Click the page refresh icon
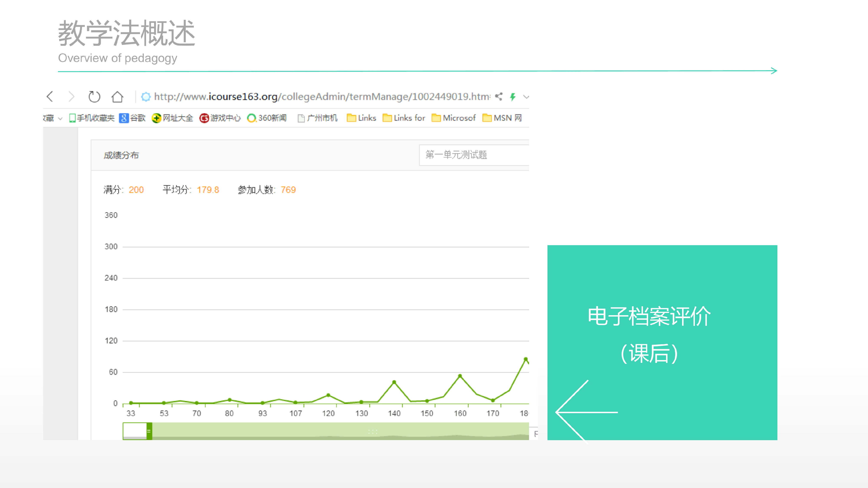 (94, 97)
